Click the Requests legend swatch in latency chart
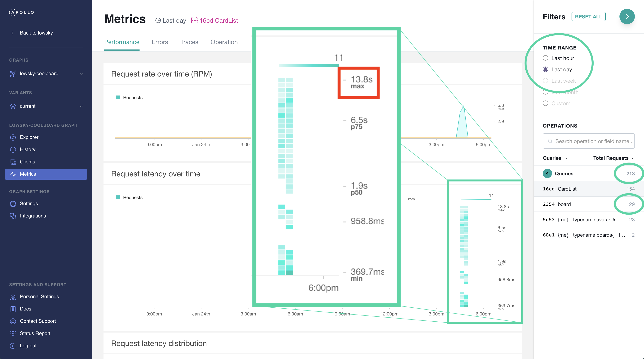This screenshot has height=359, width=644. point(117,197)
